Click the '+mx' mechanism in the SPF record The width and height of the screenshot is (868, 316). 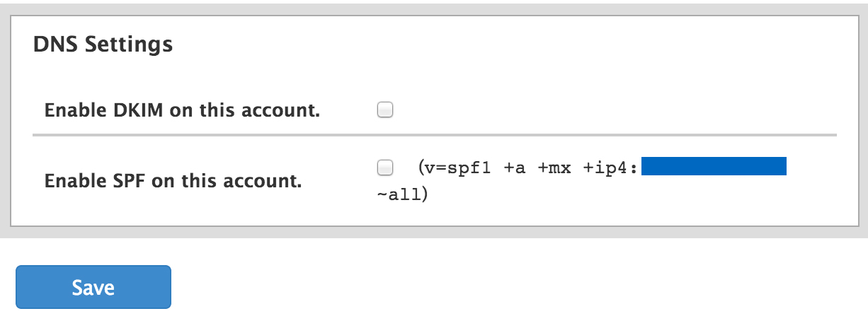(x=553, y=168)
